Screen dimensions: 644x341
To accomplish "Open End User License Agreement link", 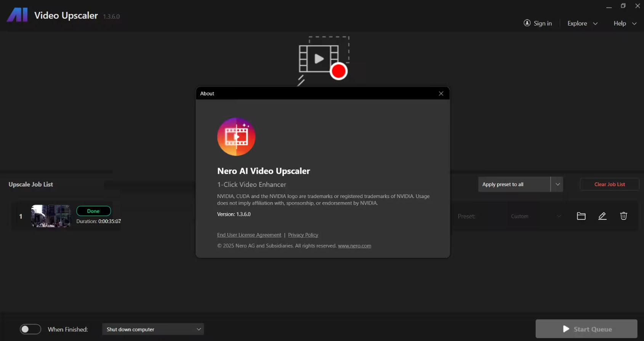I will pyautogui.click(x=249, y=235).
